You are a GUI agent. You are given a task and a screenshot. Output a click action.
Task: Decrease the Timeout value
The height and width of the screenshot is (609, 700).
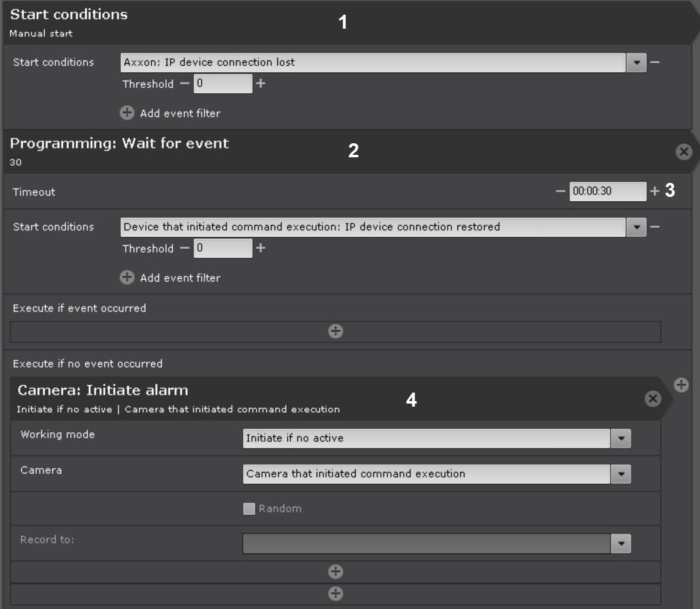[560, 191]
